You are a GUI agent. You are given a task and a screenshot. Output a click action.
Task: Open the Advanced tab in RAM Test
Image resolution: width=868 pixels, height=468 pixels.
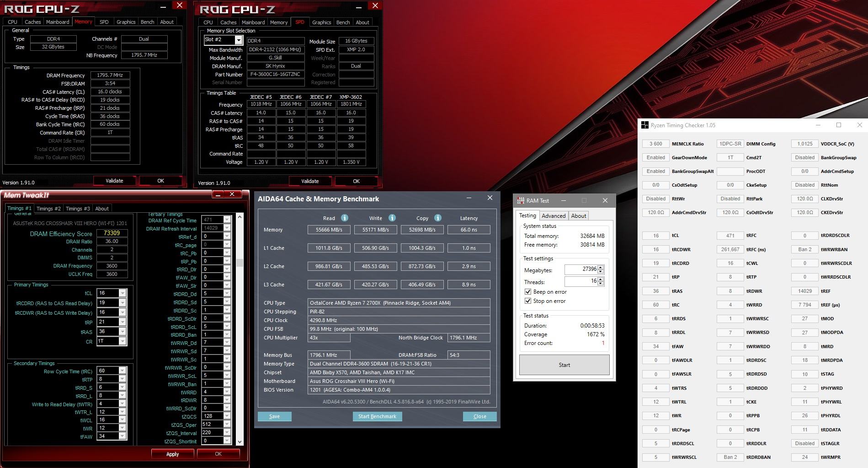554,216
